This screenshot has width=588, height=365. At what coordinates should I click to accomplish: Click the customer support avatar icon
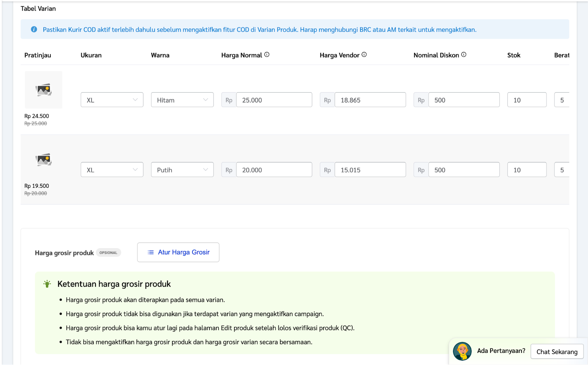(x=462, y=351)
